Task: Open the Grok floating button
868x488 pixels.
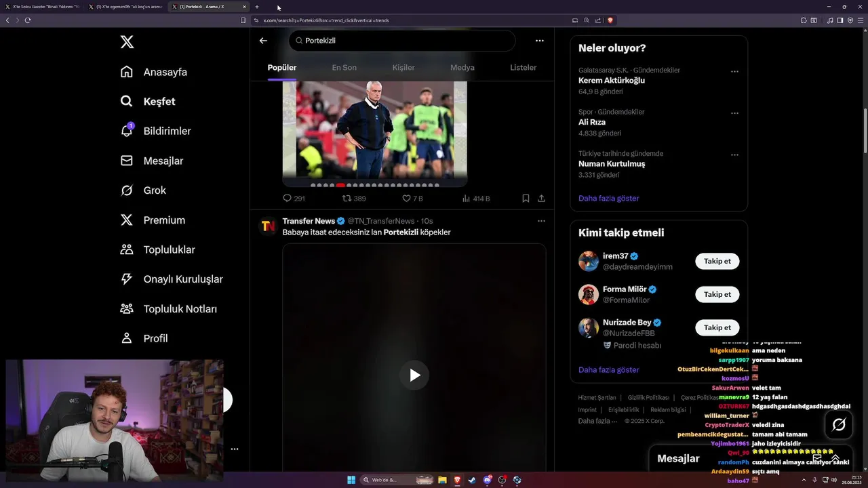Action: click(839, 425)
